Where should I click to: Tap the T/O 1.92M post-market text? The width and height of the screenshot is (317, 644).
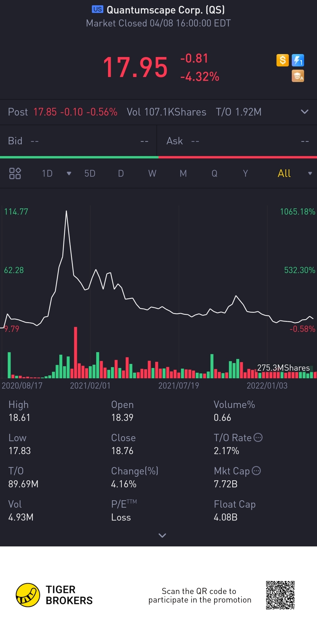pyautogui.click(x=239, y=112)
